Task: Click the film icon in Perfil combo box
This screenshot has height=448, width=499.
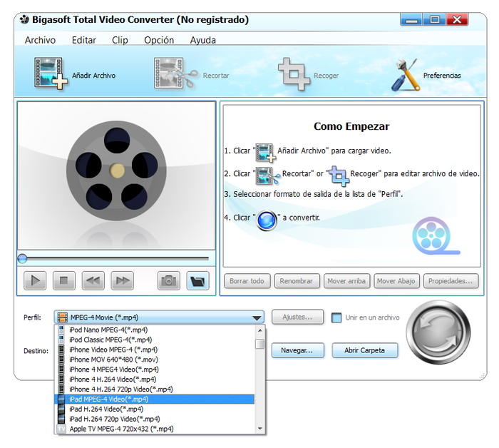Action: [63, 317]
